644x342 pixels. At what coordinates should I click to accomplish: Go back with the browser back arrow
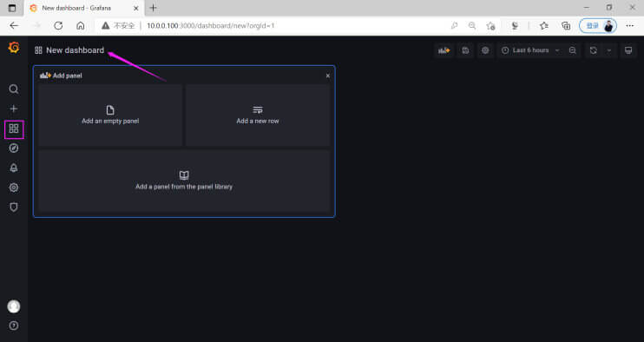coord(14,25)
